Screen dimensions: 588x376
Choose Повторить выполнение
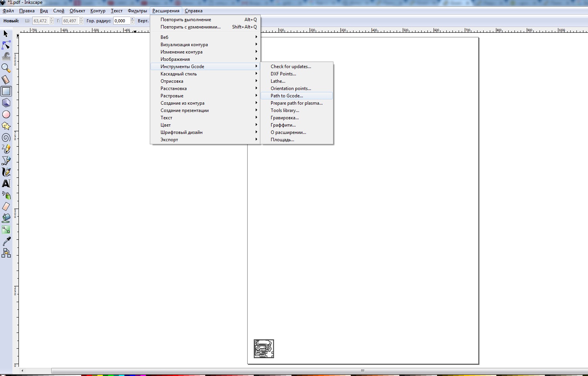[205, 20]
